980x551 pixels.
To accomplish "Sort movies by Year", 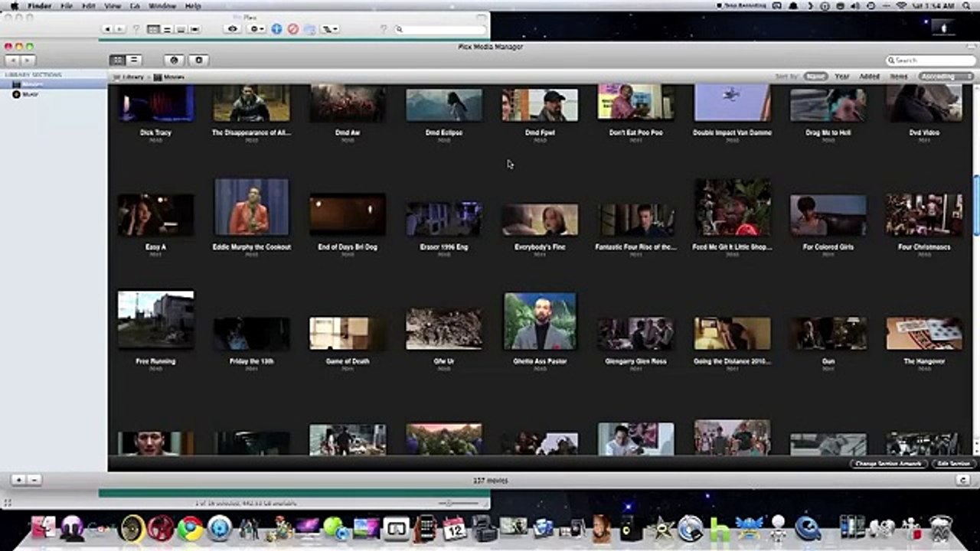I will click(x=842, y=77).
